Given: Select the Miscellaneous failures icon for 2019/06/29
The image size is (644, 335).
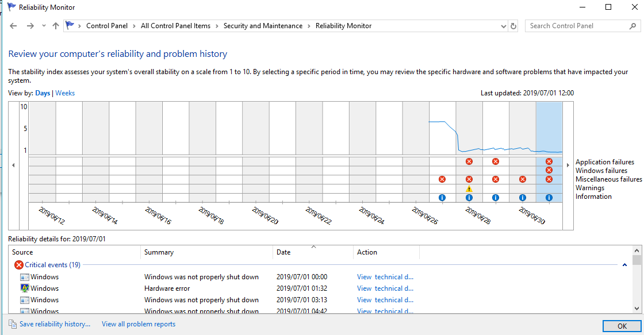Looking at the screenshot, I should 496,179.
